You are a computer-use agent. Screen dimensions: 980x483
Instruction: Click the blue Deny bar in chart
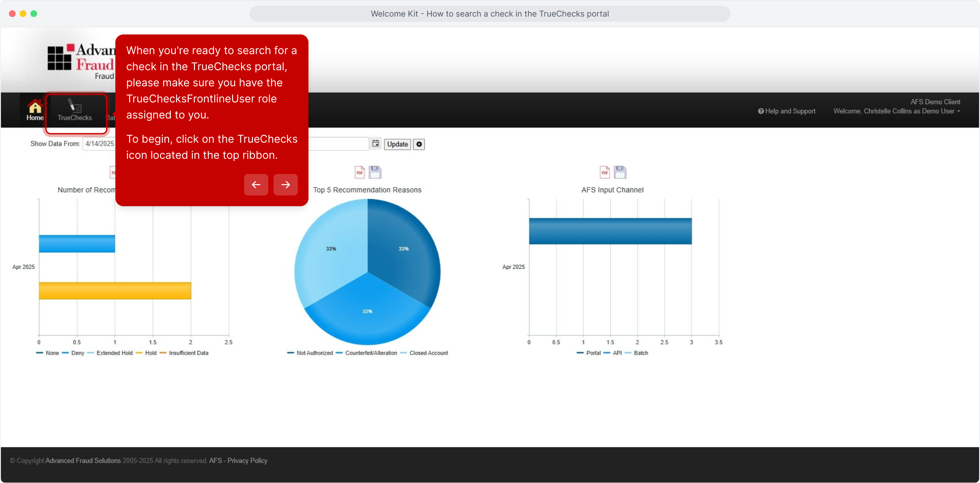tap(77, 244)
